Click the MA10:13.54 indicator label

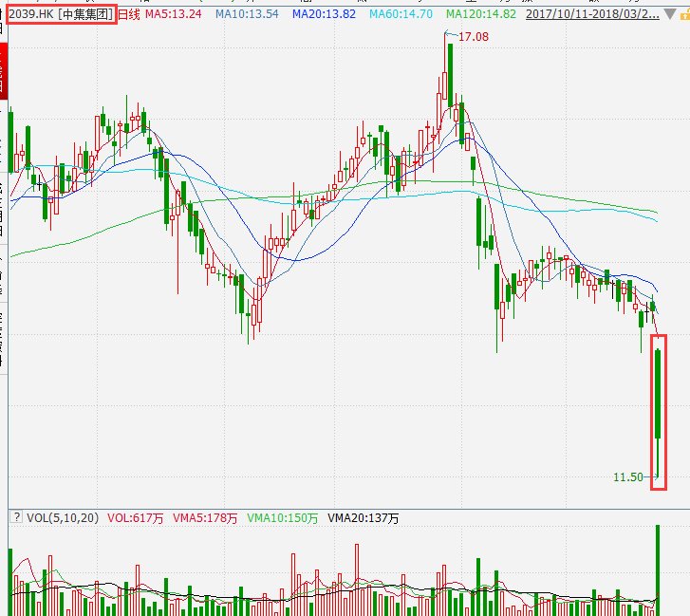coord(247,14)
